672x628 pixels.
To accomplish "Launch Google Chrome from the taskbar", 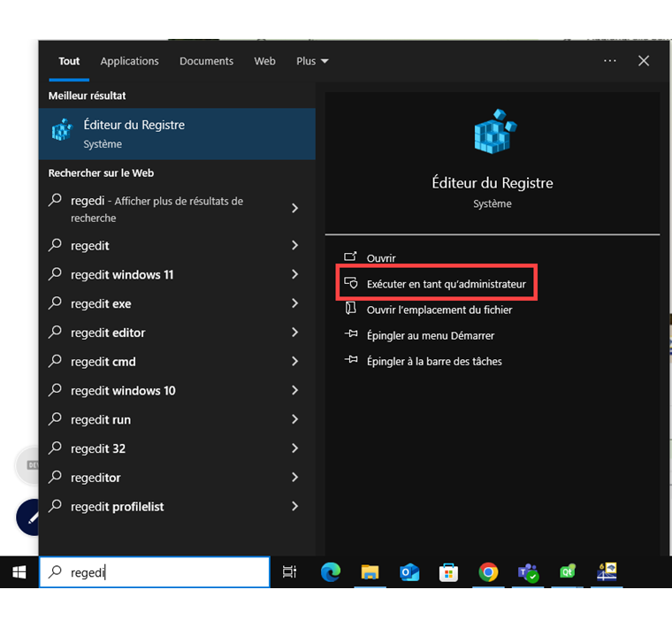I will 488,572.
